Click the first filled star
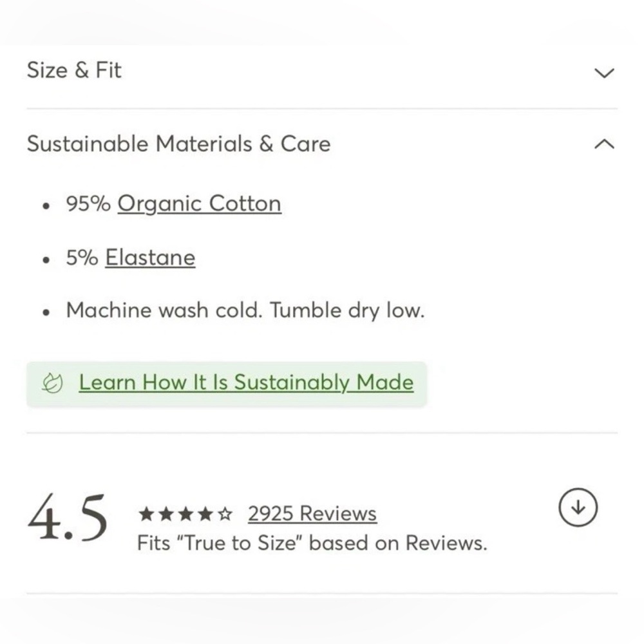The width and height of the screenshot is (644, 644). pyautogui.click(x=146, y=514)
